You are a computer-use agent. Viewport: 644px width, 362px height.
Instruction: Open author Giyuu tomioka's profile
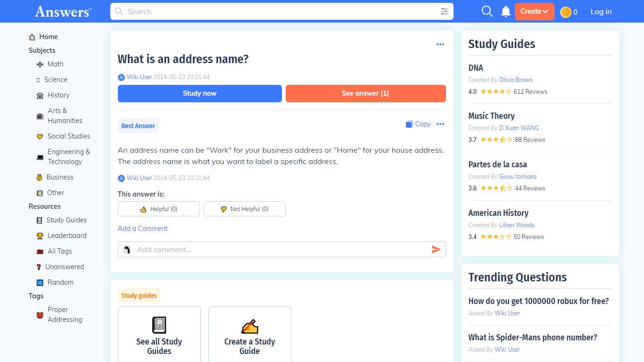[x=518, y=176]
